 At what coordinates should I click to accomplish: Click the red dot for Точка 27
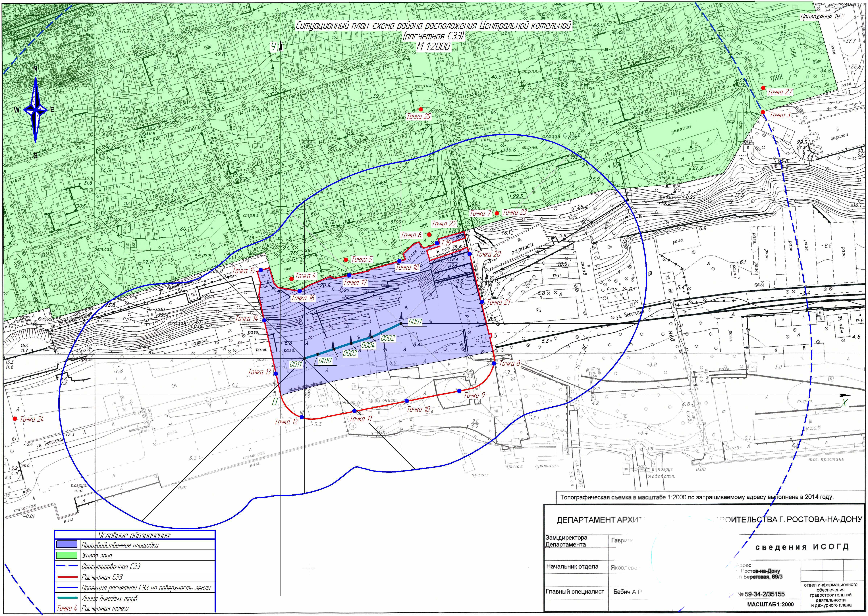(764, 88)
